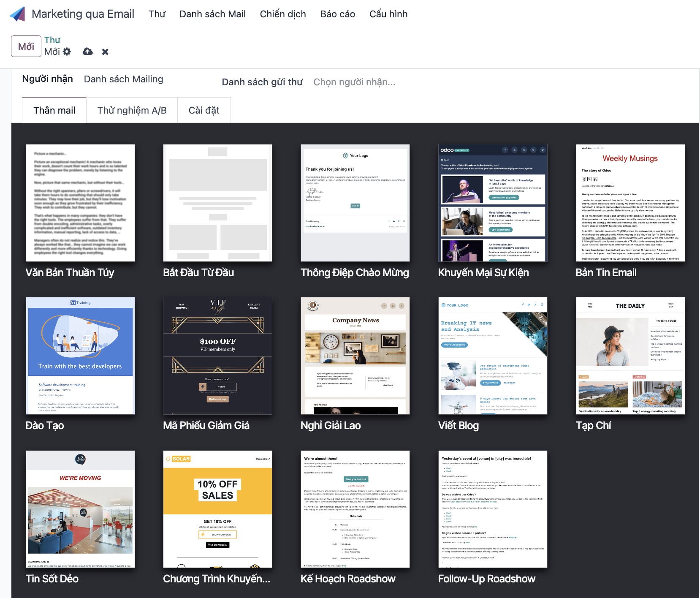This screenshot has height=598, width=700.
Task: Choose the Bắt Đầu Từ Đầu template
Action: [217, 203]
